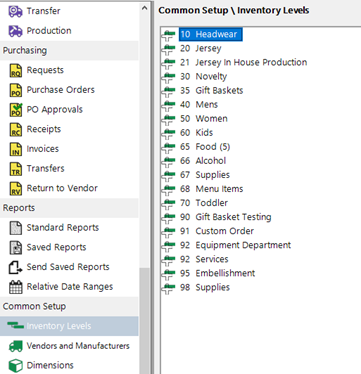The image size is (361, 374).
Task: Select the 60 Kids level
Action: (x=196, y=133)
